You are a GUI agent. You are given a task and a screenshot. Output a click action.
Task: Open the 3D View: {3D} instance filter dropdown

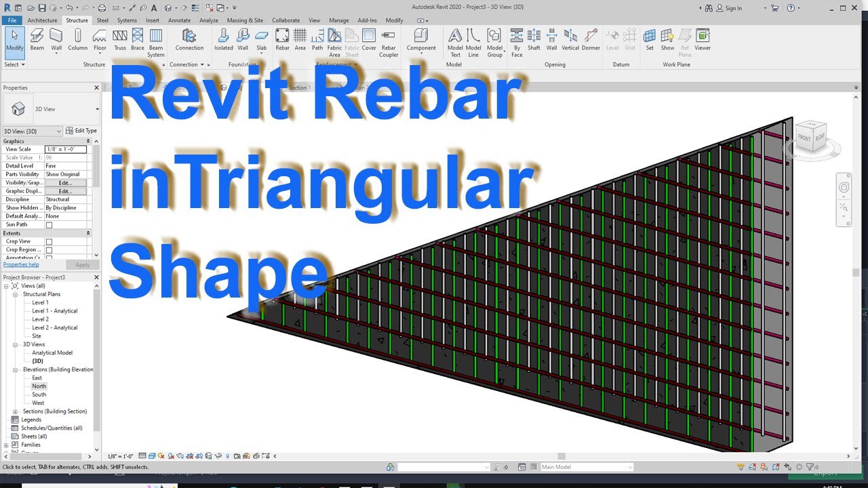[33, 131]
